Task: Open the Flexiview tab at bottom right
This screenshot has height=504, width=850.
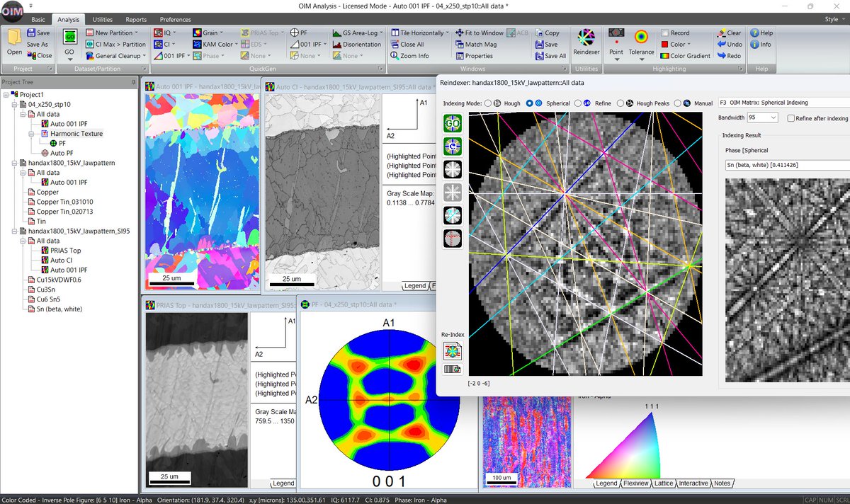Action: click(635, 483)
